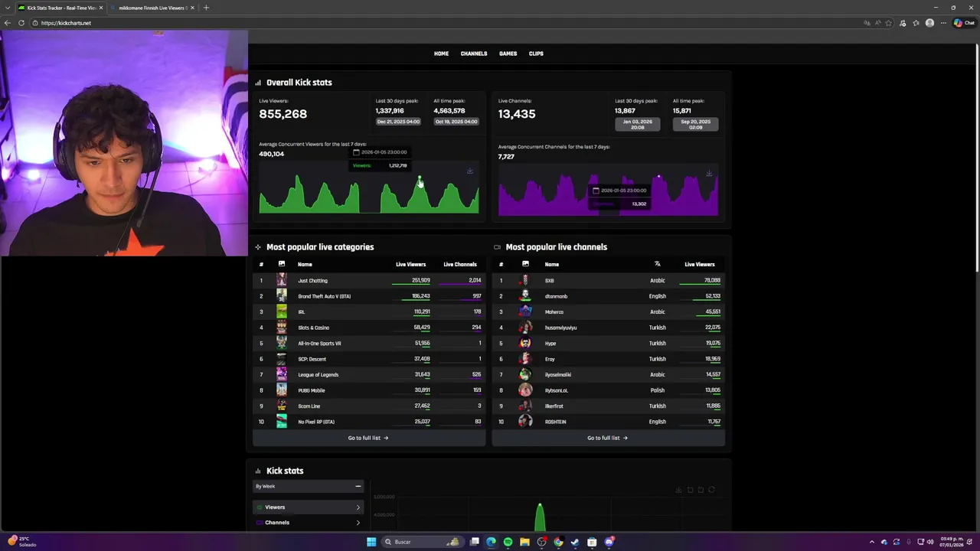980x551 pixels.
Task: Collapse the By Week selector
Action: coord(358,486)
